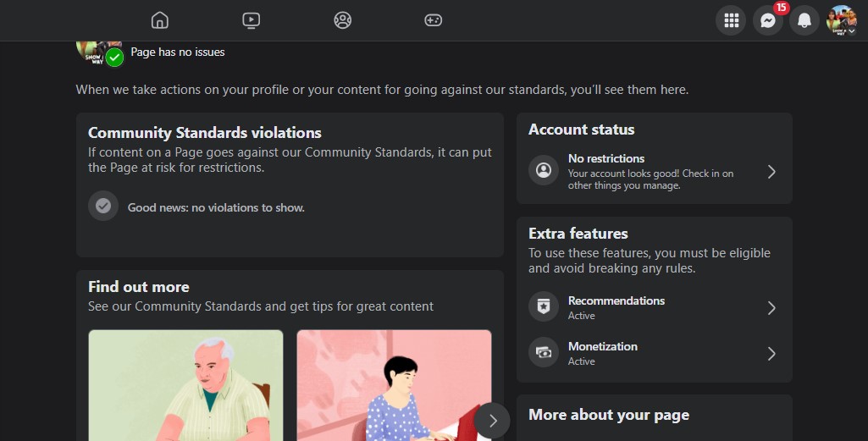The width and height of the screenshot is (868, 441).
Task: Click the 'Find out more' heading
Action: 138,287
